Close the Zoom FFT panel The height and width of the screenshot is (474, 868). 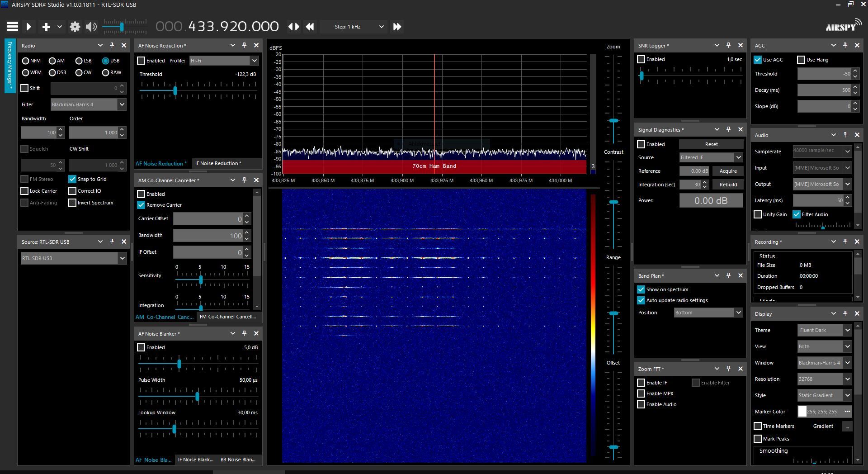point(741,369)
